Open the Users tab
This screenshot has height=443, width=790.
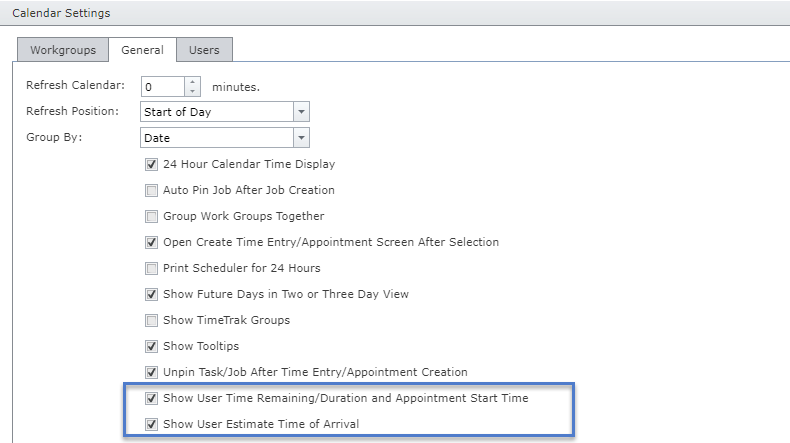[x=204, y=49]
